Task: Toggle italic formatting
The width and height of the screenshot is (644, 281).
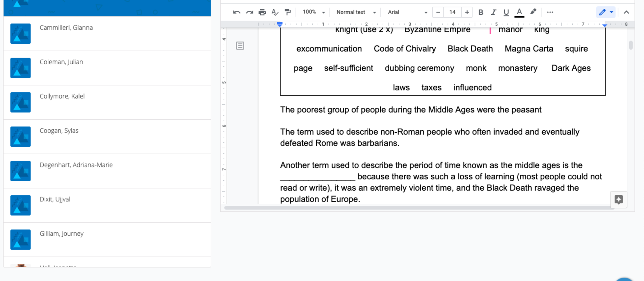Action: click(493, 12)
